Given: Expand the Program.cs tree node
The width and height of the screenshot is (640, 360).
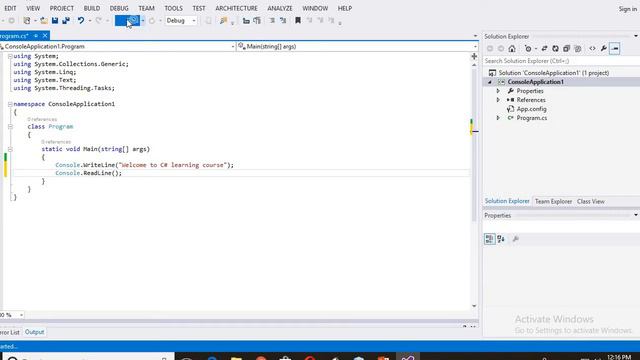Looking at the screenshot, I should click(x=498, y=118).
